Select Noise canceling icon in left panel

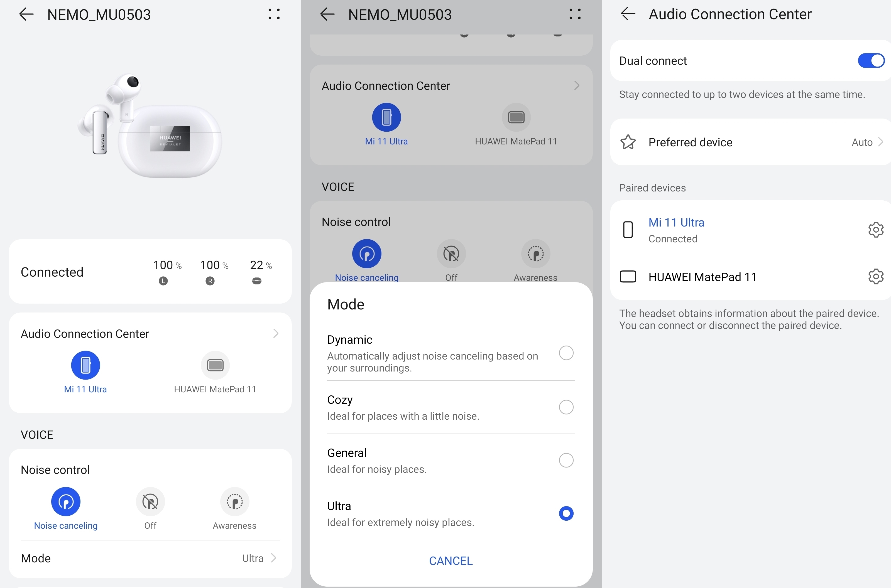pos(66,501)
